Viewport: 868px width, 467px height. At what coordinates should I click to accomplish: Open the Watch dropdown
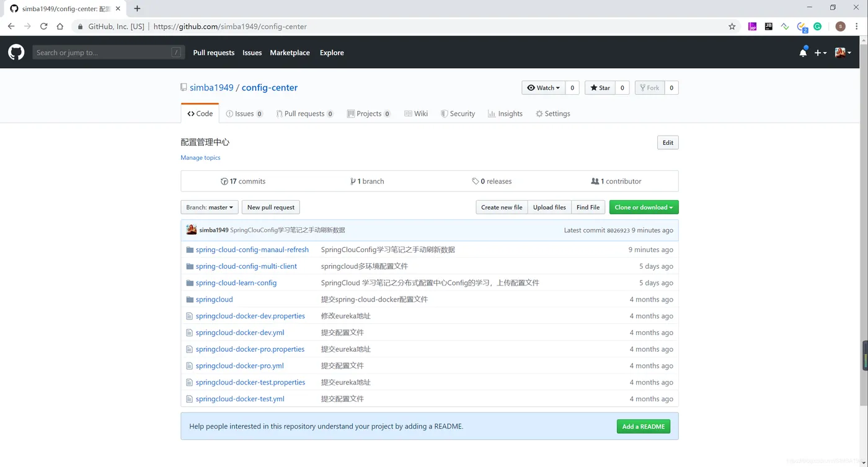pos(543,88)
